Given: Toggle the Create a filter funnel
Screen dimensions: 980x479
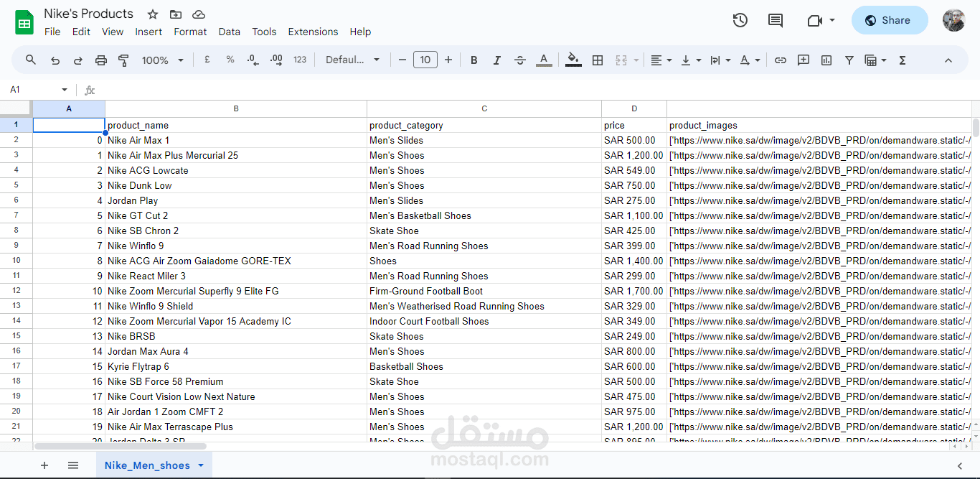Looking at the screenshot, I should (x=849, y=60).
